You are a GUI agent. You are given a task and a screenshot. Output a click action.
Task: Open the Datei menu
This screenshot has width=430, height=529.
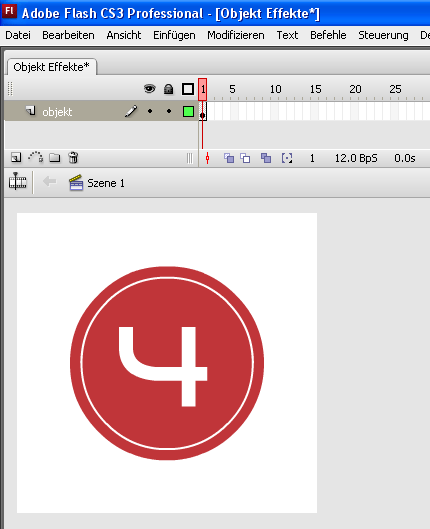(x=18, y=35)
